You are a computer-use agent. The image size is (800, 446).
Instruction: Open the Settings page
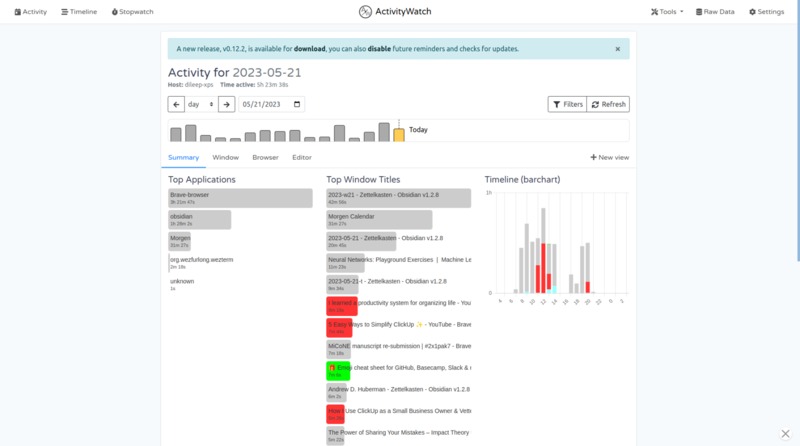coord(766,12)
